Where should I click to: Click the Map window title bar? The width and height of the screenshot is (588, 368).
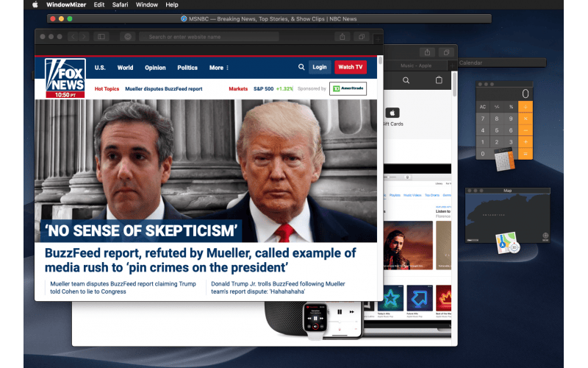point(507,191)
